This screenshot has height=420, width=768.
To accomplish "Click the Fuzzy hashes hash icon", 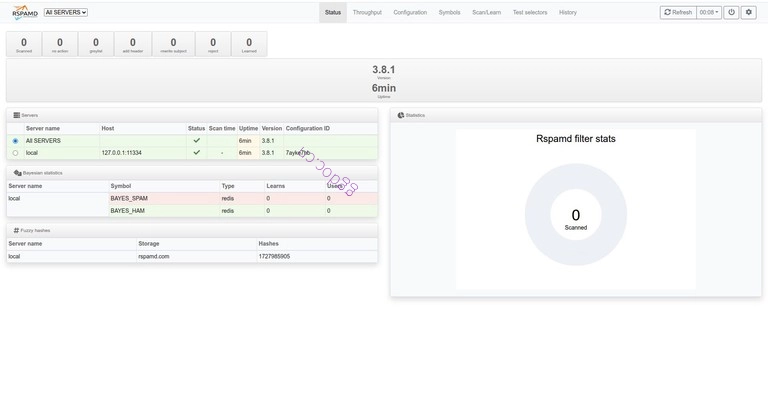I will tap(16, 230).
